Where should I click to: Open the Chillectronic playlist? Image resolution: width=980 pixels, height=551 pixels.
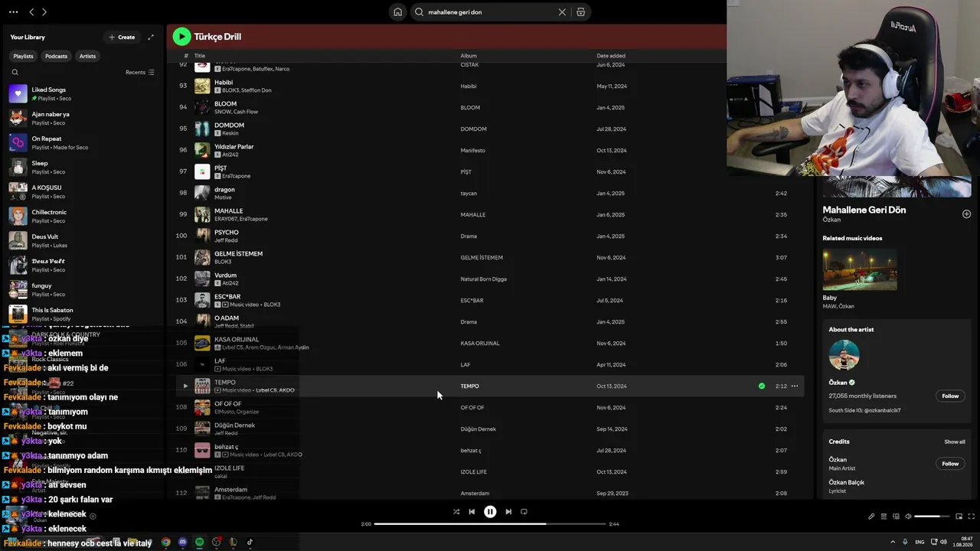click(x=84, y=216)
